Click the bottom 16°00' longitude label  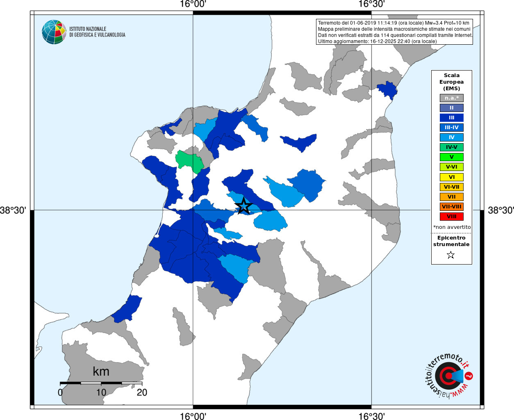coord(193,416)
